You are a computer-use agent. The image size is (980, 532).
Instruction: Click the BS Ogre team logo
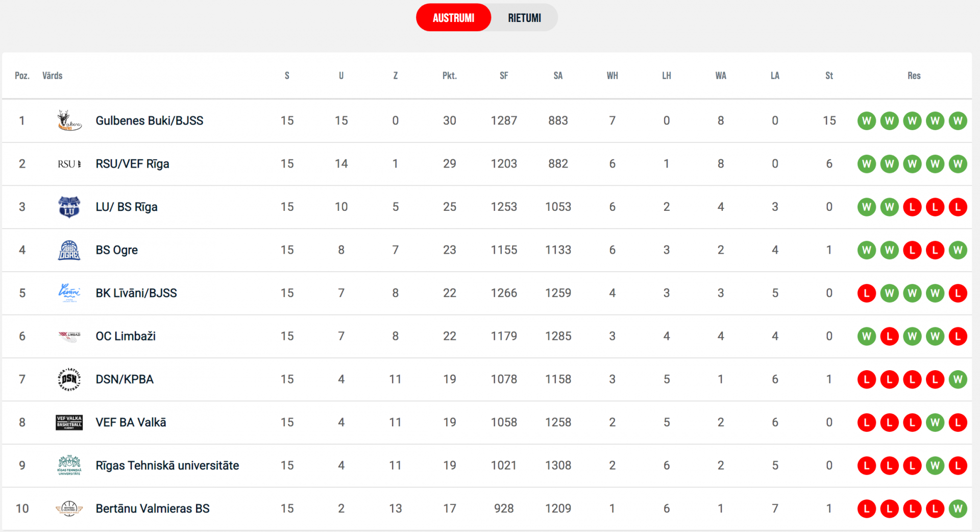pyautogui.click(x=69, y=250)
